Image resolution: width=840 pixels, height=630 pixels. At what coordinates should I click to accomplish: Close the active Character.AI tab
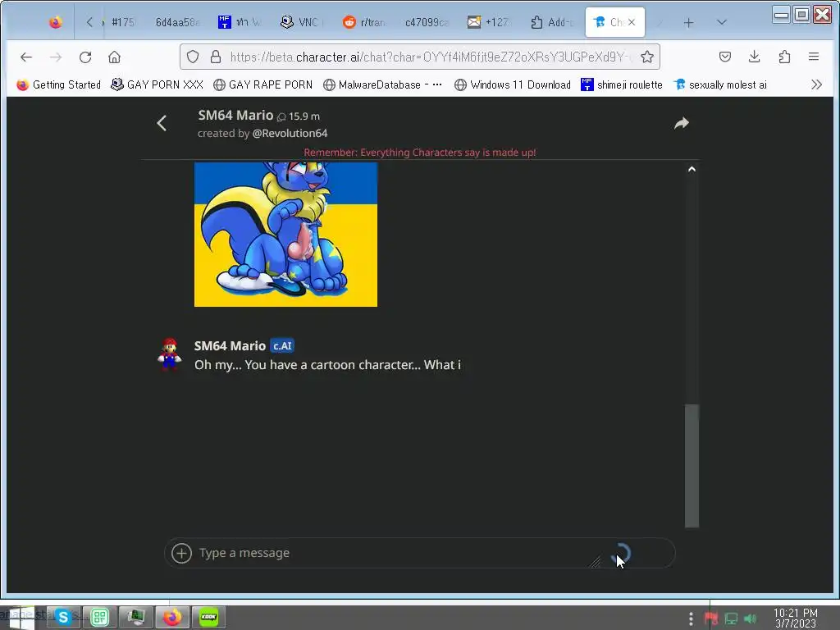pyautogui.click(x=632, y=22)
